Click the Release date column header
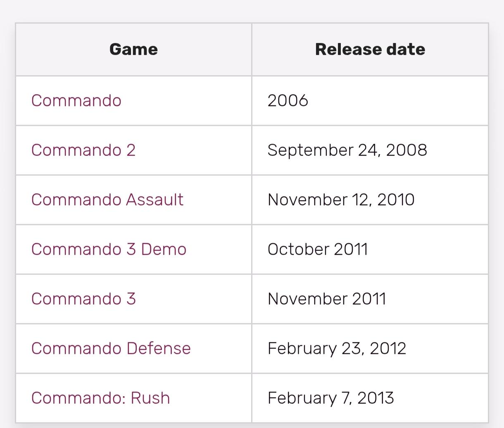 pyautogui.click(x=370, y=50)
